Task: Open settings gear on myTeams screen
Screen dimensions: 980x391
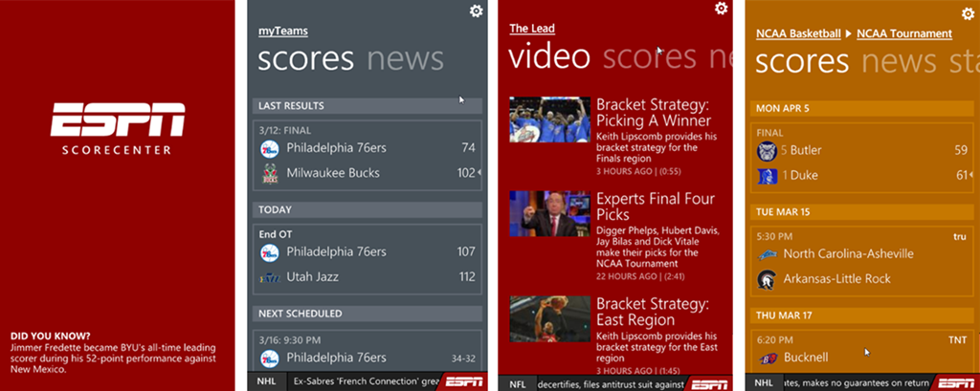Action: coord(477,11)
